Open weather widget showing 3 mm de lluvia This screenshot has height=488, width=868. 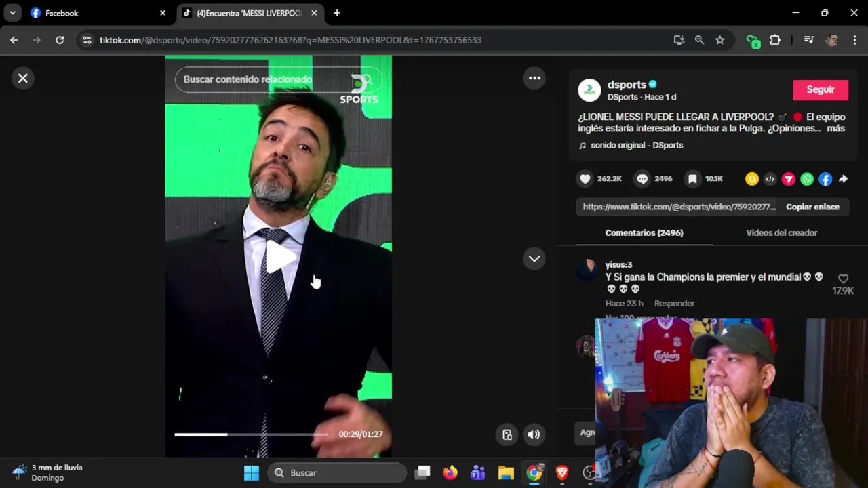tap(47, 472)
